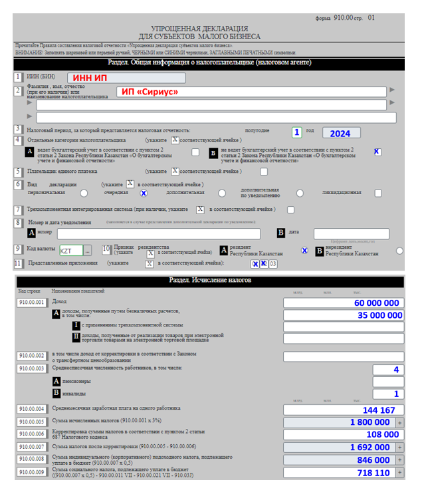Click the plus button beside row 910.00.005

coord(399,422)
